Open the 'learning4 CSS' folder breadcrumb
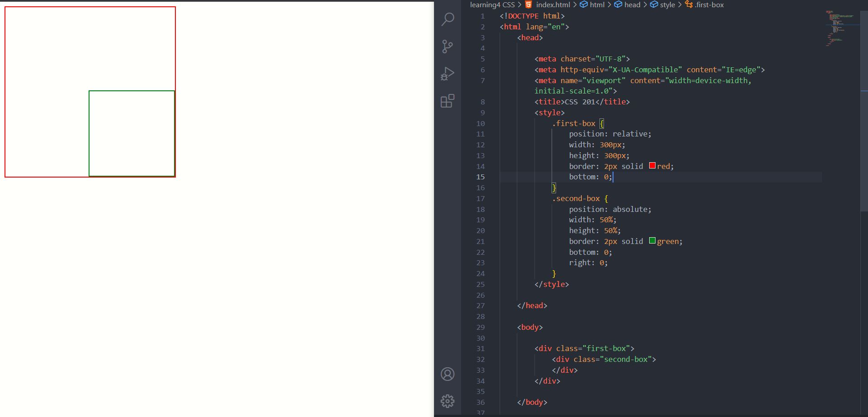 pos(492,5)
